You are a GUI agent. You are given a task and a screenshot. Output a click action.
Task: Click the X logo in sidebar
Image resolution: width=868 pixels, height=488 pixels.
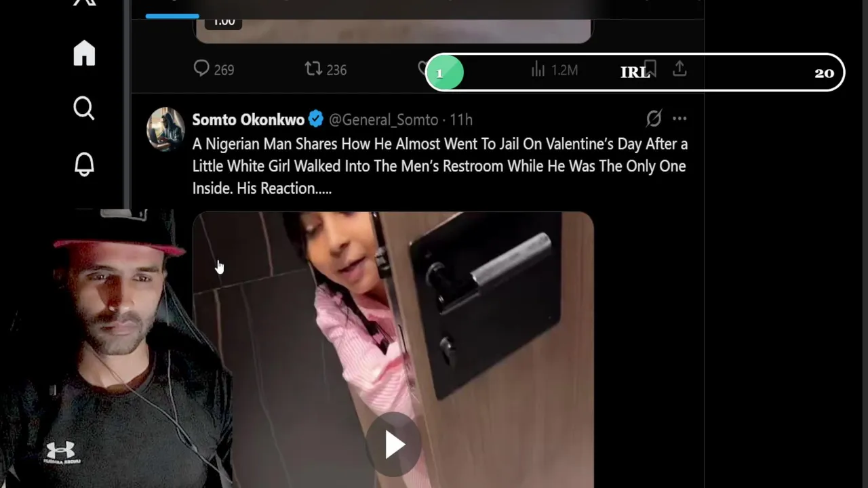point(84,3)
